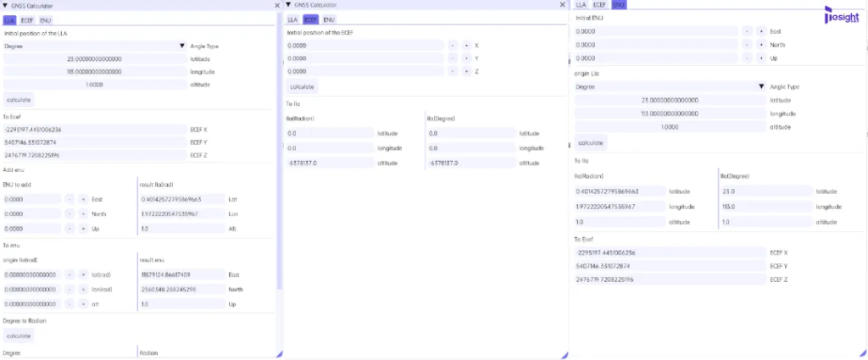Click plus for lon(rad) in the origin lla section
This screenshot has height=360, width=868.
coord(83,289)
